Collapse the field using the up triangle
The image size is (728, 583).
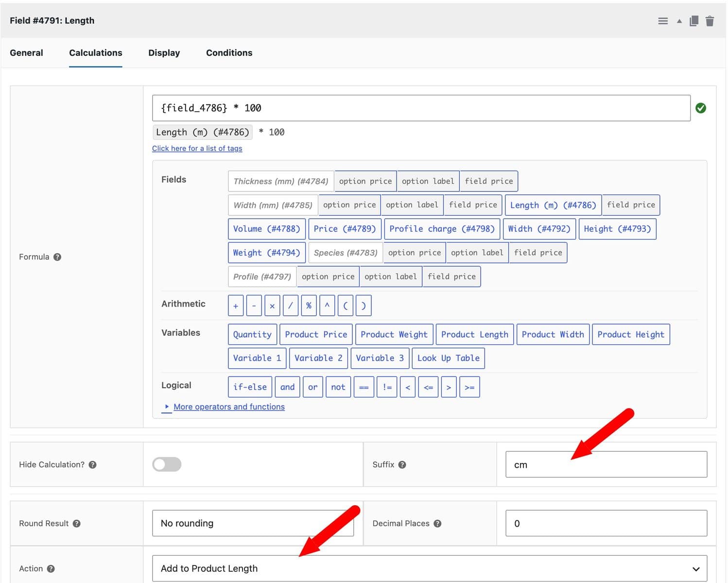pyautogui.click(x=679, y=21)
